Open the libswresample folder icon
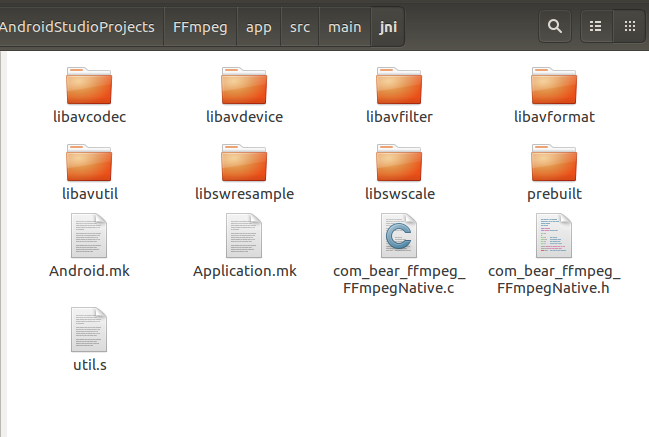The height and width of the screenshot is (437, 649). (x=244, y=163)
